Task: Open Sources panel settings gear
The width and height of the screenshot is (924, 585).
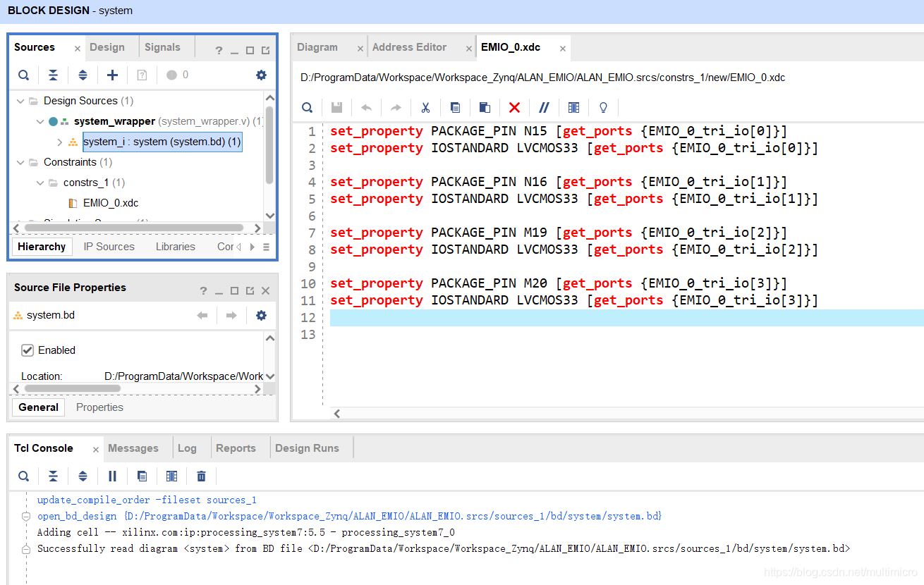Action: (262, 75)
